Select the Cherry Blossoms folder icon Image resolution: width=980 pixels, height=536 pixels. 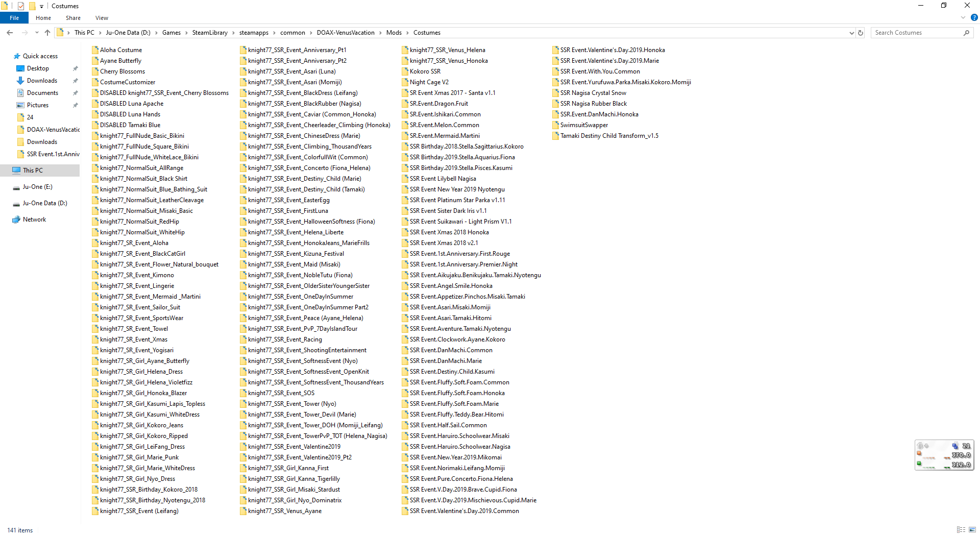(x=95, y=71)
